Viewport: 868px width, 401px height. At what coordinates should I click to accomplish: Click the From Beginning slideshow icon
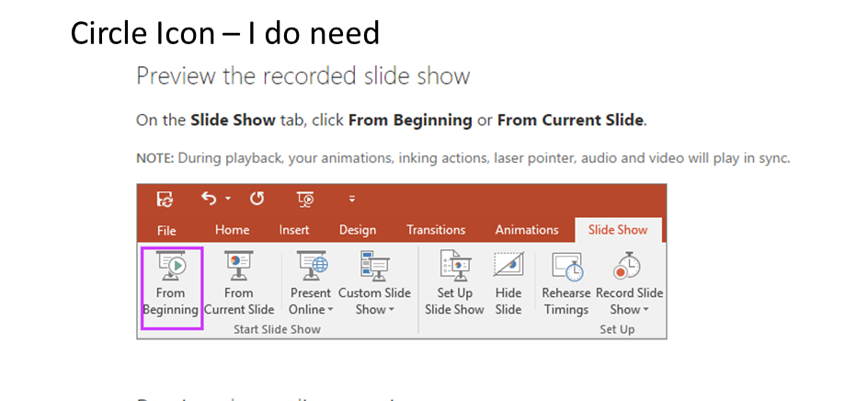pos(171,265)
